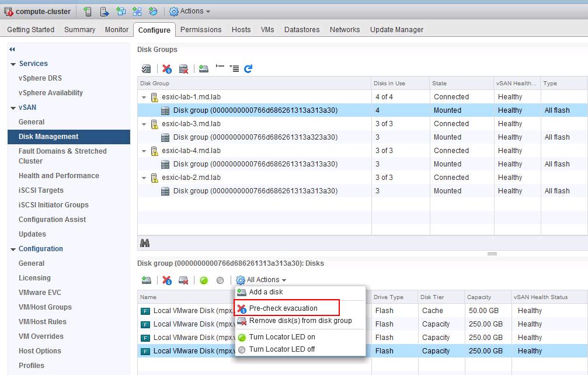Sort by the Disks in Use column header

click(400, 84)
